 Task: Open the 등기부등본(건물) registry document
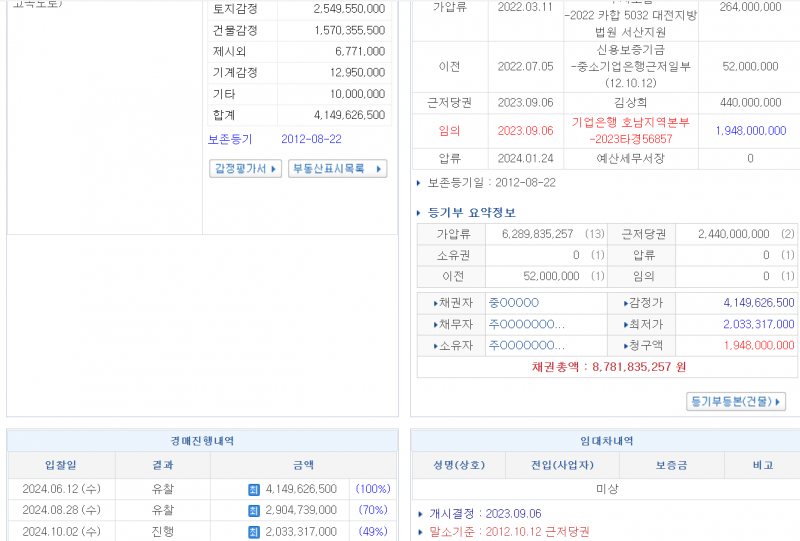click(x=737, y=401)
